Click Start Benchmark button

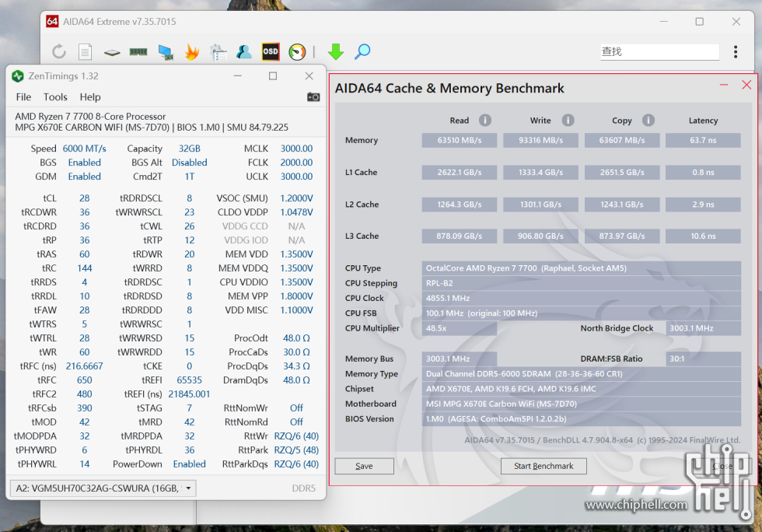pyautogui.click(x=544, y=466)
